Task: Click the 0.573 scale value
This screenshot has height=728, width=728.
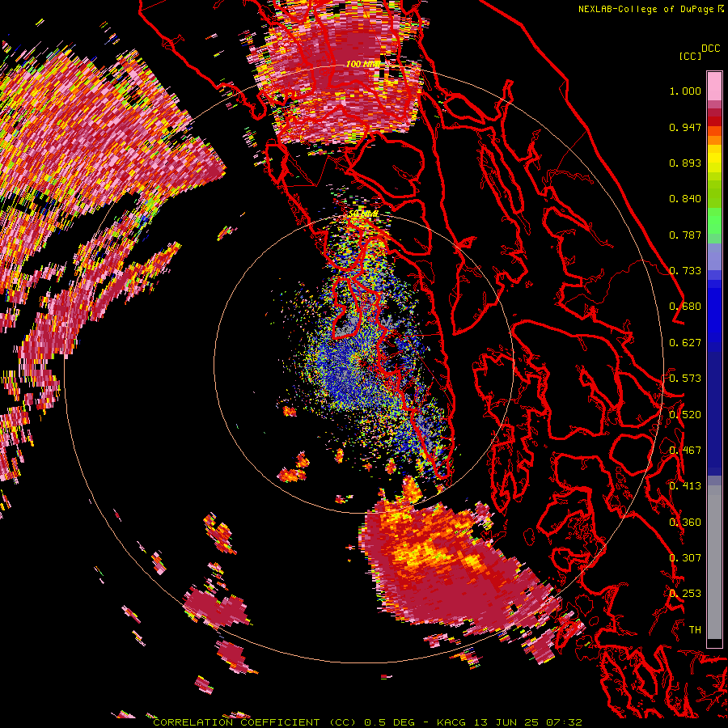Action: coord(685,379)
